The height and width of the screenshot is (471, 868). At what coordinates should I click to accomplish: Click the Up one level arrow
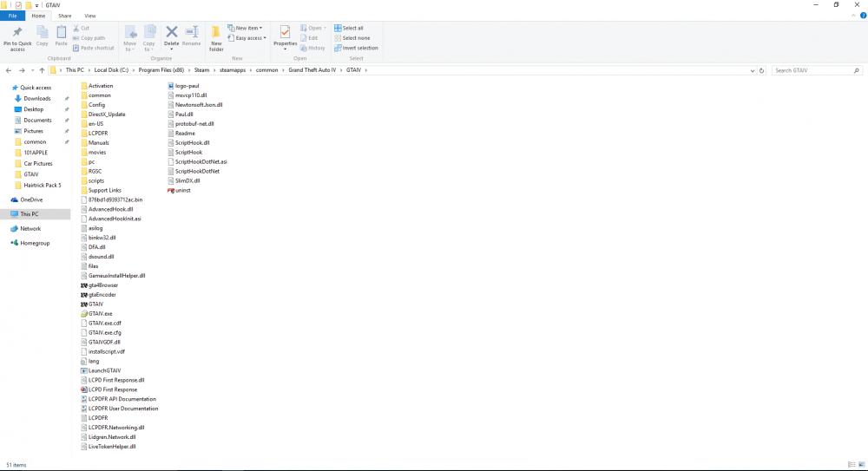(x=42, y=70)
